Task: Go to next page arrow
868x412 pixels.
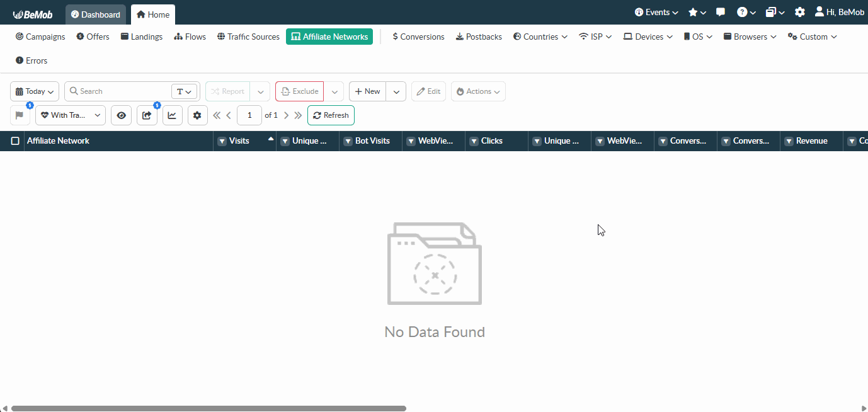Action: click(x=286, y=115)
